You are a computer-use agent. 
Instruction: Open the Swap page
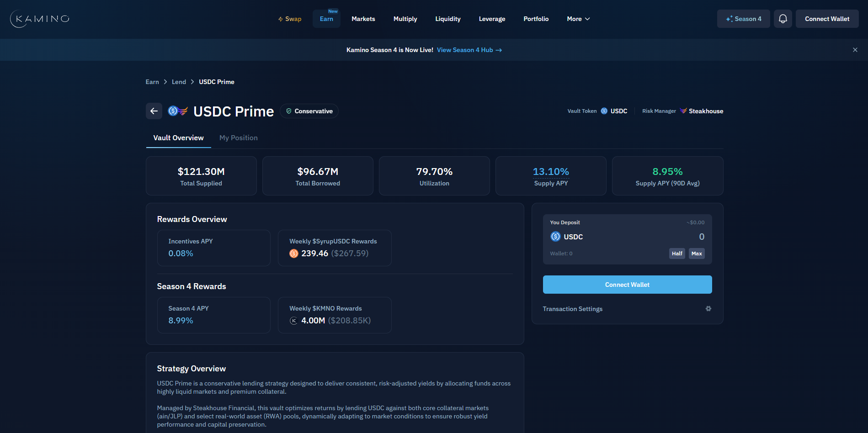point(290,19)
